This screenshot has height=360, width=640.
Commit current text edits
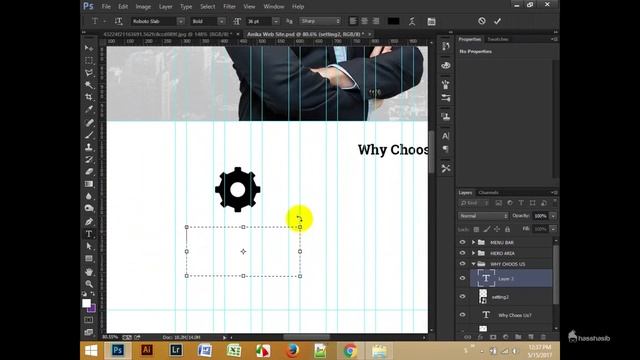[497, 21]
